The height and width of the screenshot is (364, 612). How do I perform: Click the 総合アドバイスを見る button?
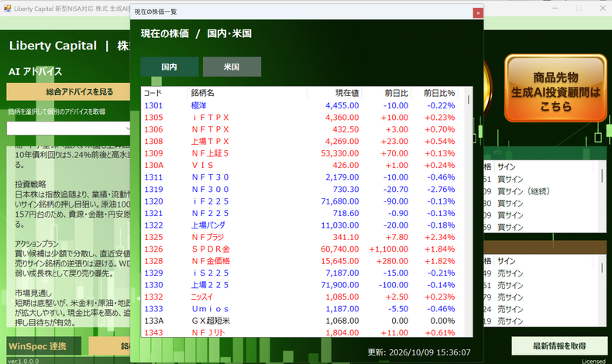(x=68, y=91)
